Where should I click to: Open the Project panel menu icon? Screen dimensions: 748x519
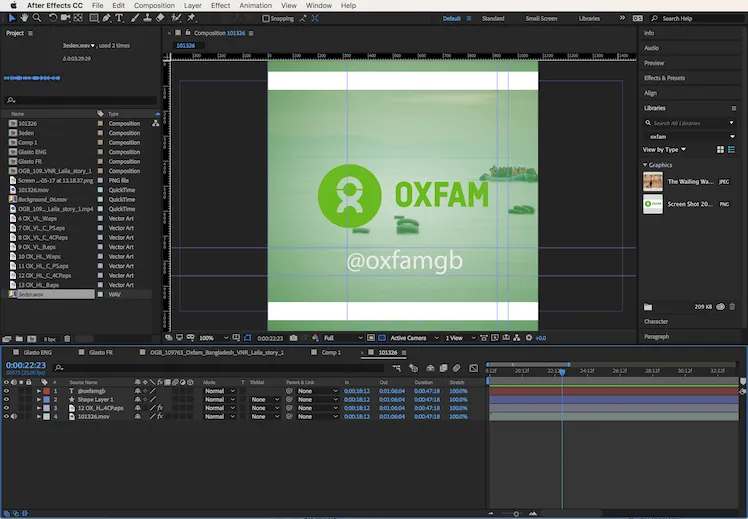31,33
